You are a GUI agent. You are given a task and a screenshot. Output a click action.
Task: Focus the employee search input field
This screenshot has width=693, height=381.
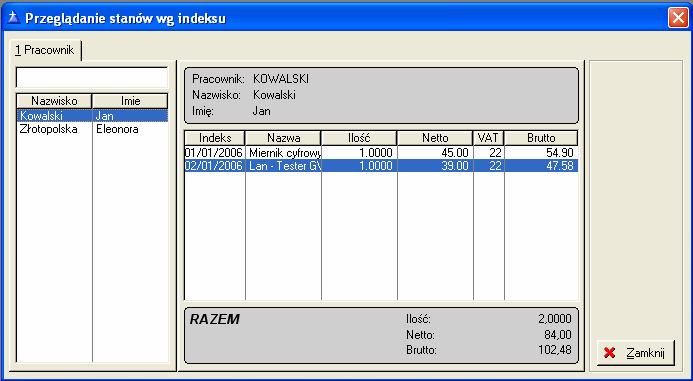click(x=92, y=78)
